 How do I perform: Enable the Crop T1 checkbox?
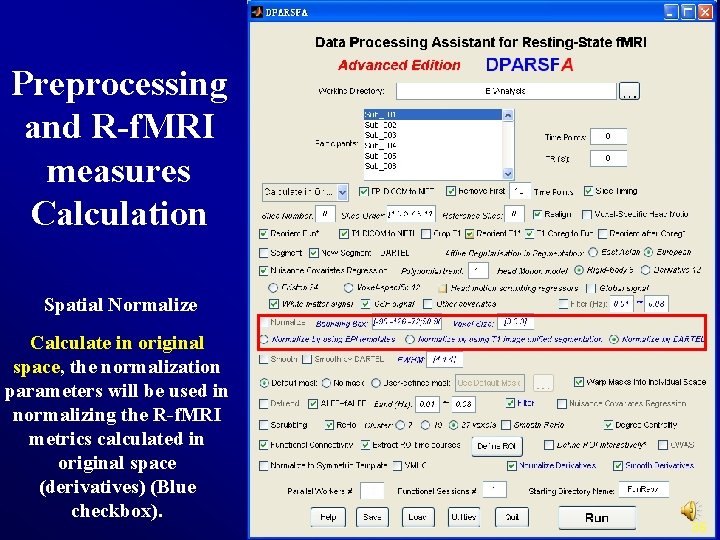[426, 234]
